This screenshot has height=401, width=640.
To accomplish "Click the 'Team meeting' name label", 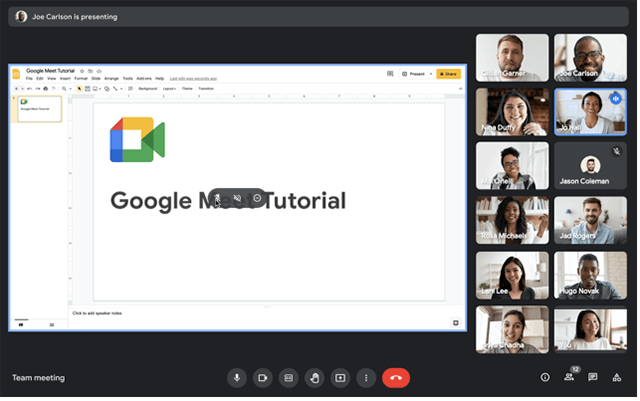I will point(38,378).
